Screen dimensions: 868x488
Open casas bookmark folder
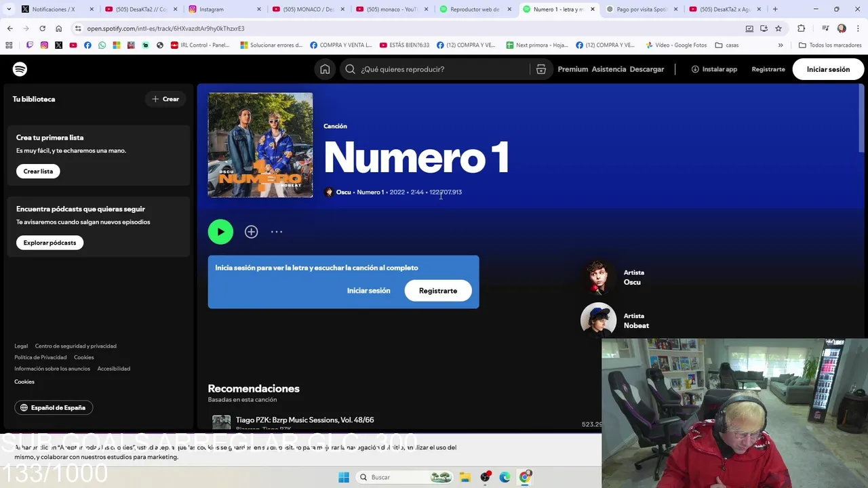(x=727, y=45)
